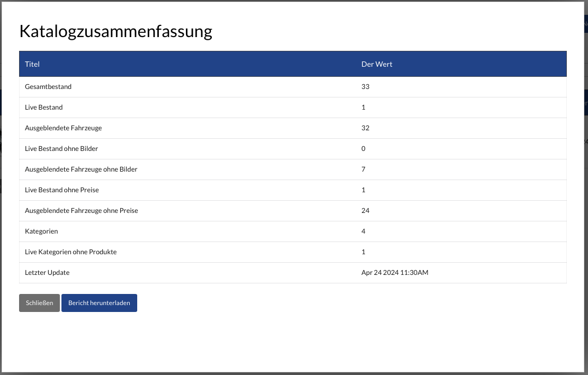The width and height of the screenshot is (588, 375).
Task: Select Ausgeblendete Fahrzeuge ohne Preise label
Action: (x=82, y=210)
